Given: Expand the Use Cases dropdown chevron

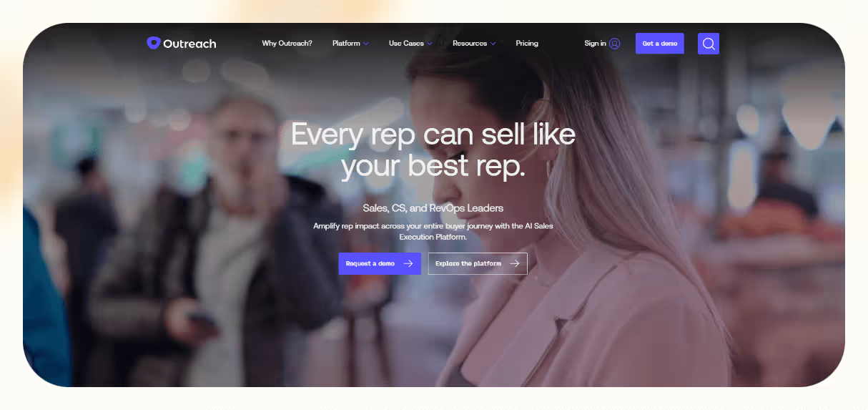Looking at the screenshot, I should 430,44.
